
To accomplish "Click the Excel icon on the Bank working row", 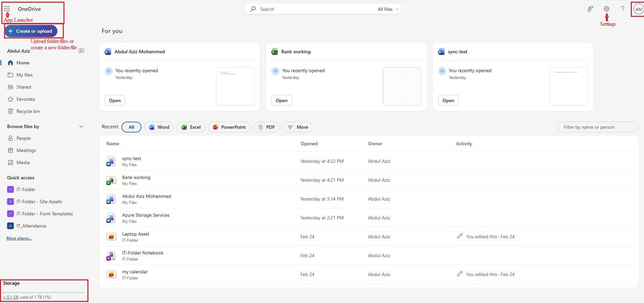I will pyautogui.click(x=111, y=180).
